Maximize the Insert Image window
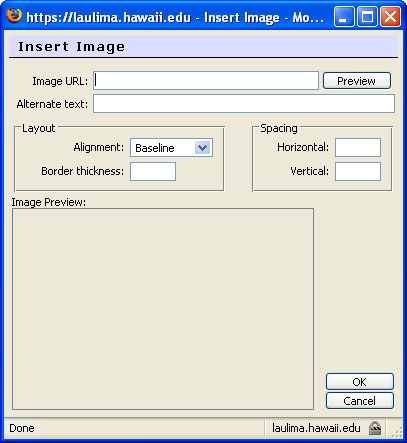 click(x=367, y=16)
